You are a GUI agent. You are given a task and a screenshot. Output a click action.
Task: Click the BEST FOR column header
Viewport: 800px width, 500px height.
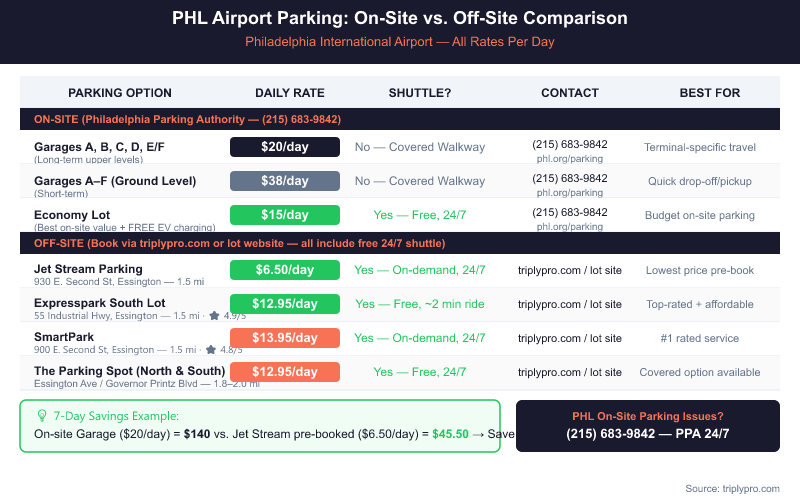click(710, 93)
